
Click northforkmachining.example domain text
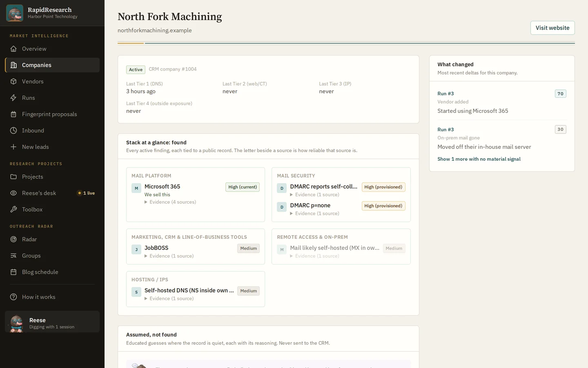coord(155,30)
